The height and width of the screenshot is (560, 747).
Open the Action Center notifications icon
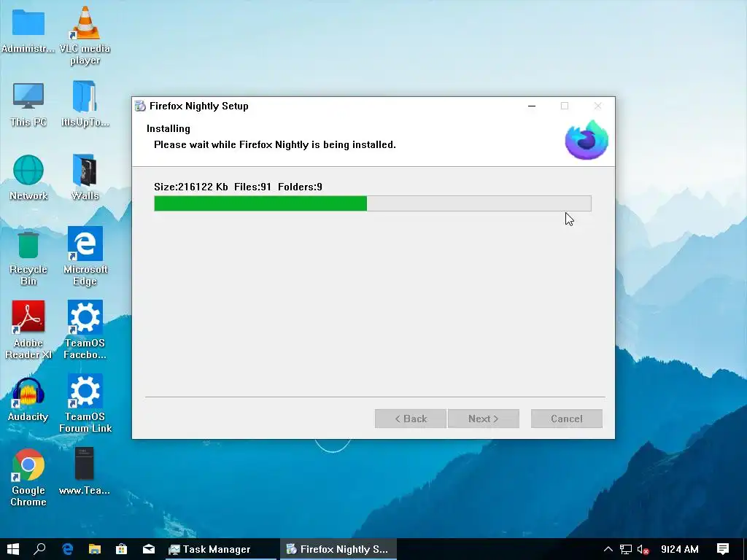[723, 549]
